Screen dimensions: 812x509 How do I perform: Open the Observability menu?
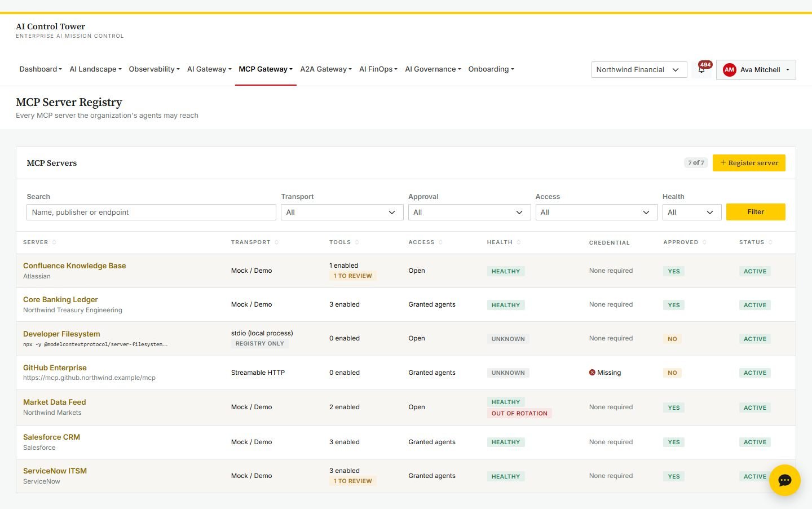(x=154, y=69)
